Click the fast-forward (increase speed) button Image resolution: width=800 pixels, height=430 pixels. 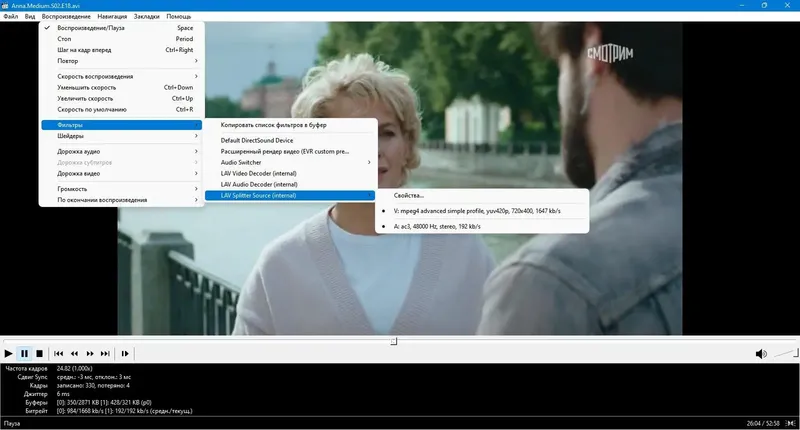pos(90,353)
